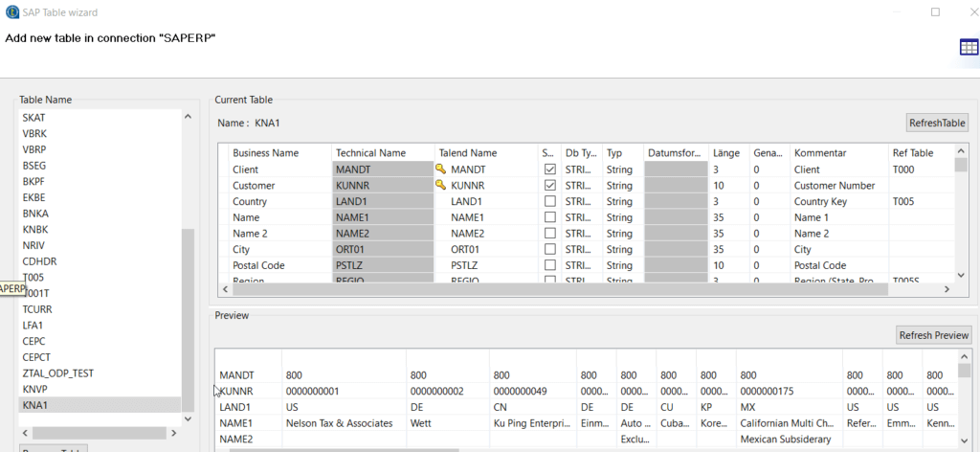Click the Ref Table cell T005
Screen dimensions: 980x452
click(903, 202)
